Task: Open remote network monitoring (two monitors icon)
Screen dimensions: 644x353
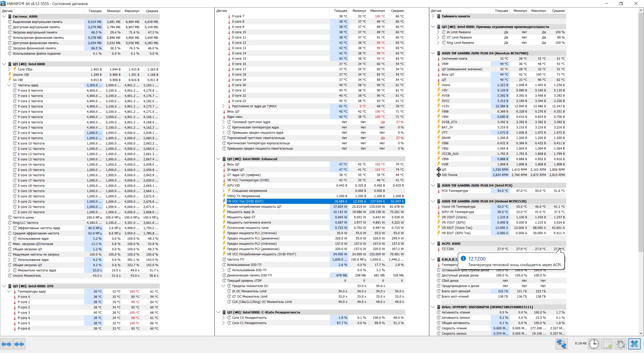Action: 561,344
